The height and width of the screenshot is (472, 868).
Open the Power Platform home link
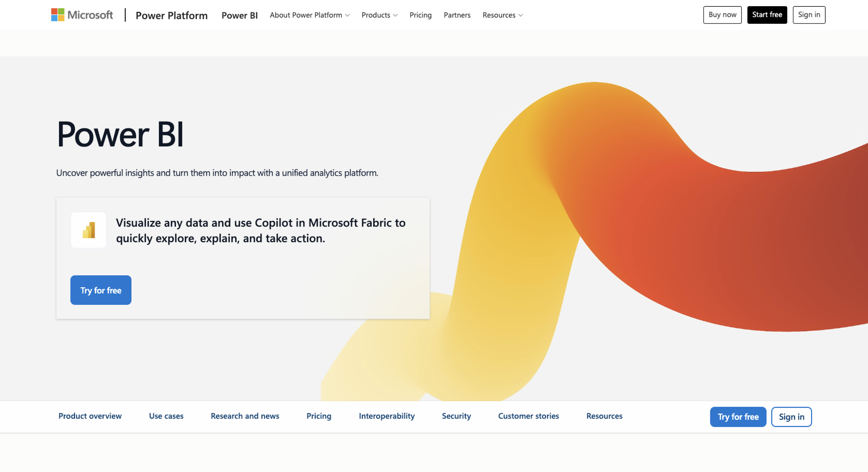click(172, 15)
